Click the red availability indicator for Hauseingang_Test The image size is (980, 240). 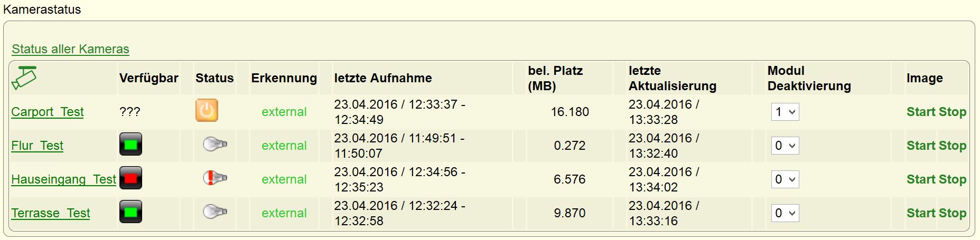coord(130,178)
